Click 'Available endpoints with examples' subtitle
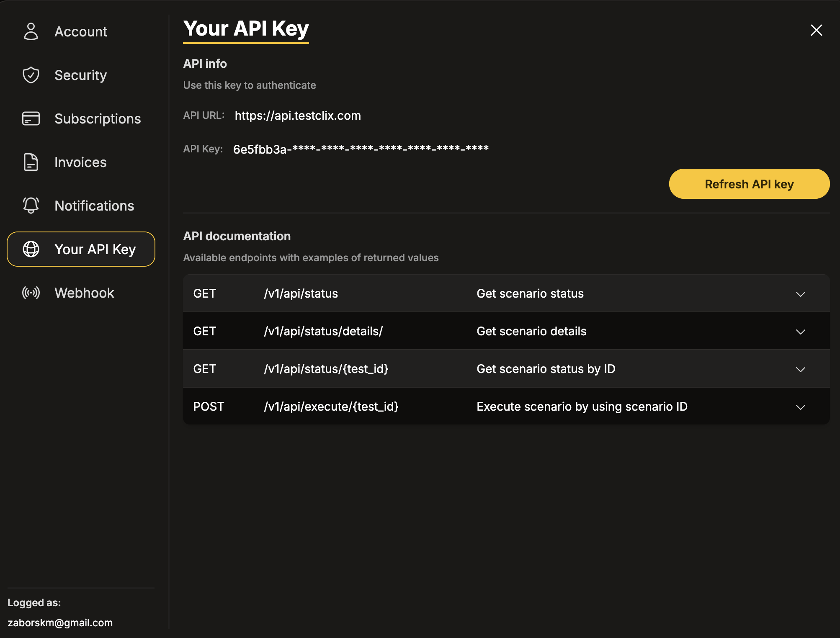Viewport: 840px width, 638px height. [x=311, y=257]
